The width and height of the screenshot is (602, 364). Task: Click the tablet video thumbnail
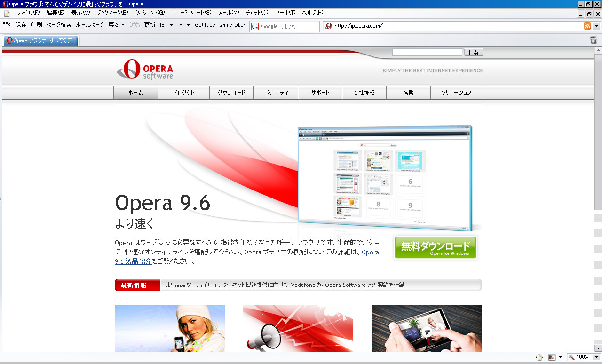click(427, 329)
